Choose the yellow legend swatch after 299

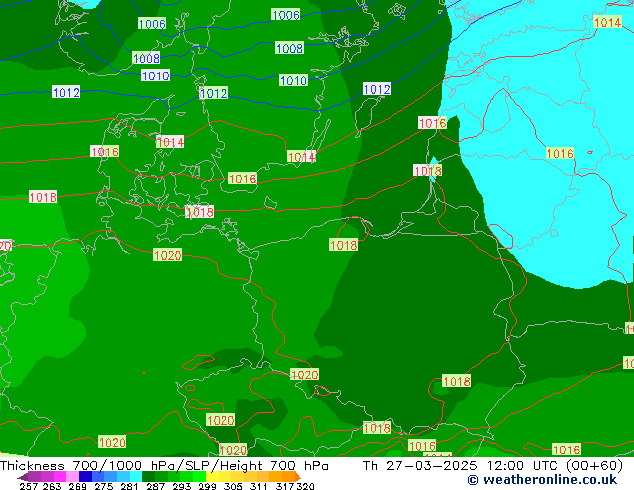[x=212, y=477]
